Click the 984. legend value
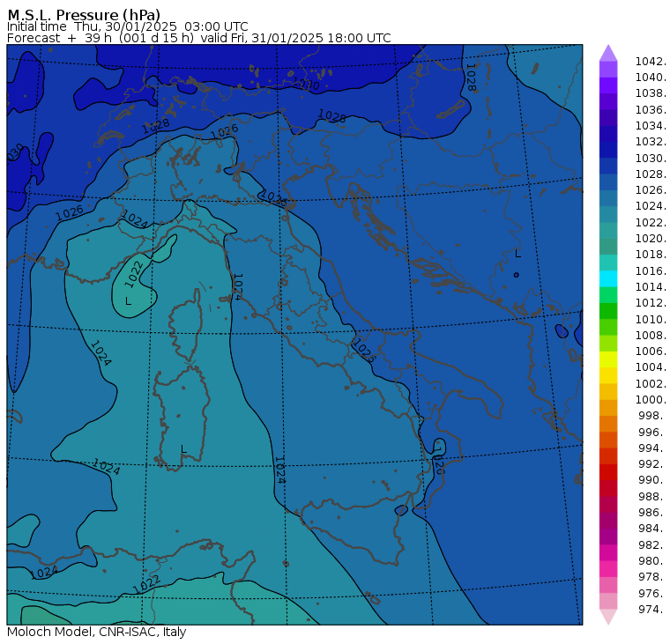Screen dimensions: 670x644 [652, 529]
